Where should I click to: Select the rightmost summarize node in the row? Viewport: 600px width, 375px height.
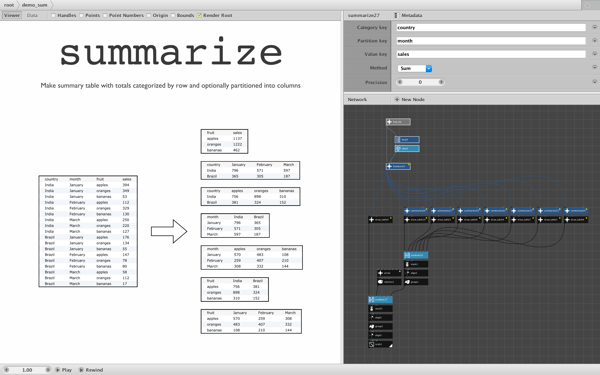[x=577, y=211]
